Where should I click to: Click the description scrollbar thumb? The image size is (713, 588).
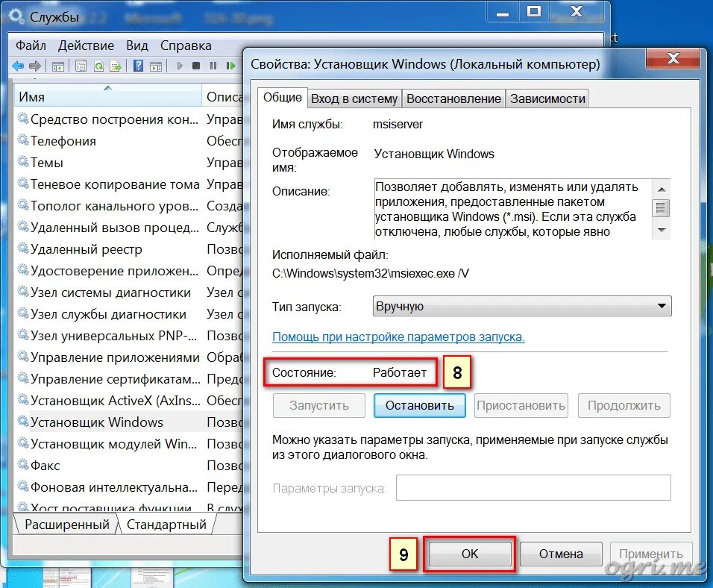tap(661, 208)
